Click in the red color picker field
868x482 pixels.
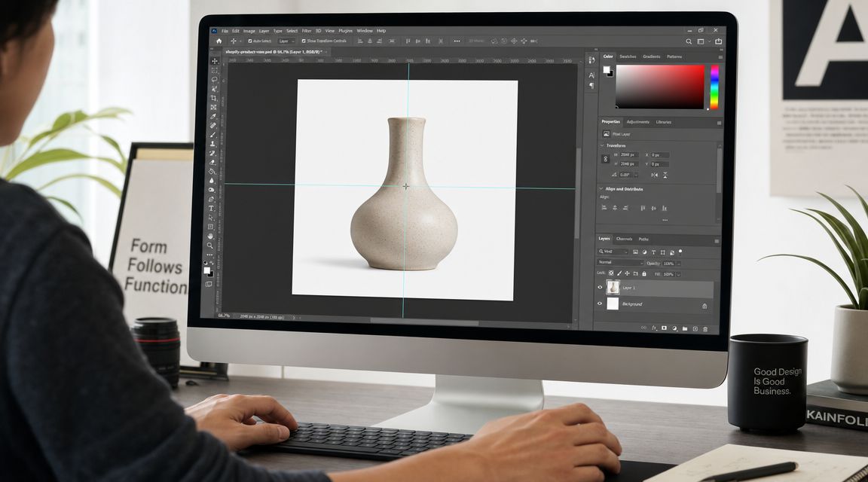point(660,87)
